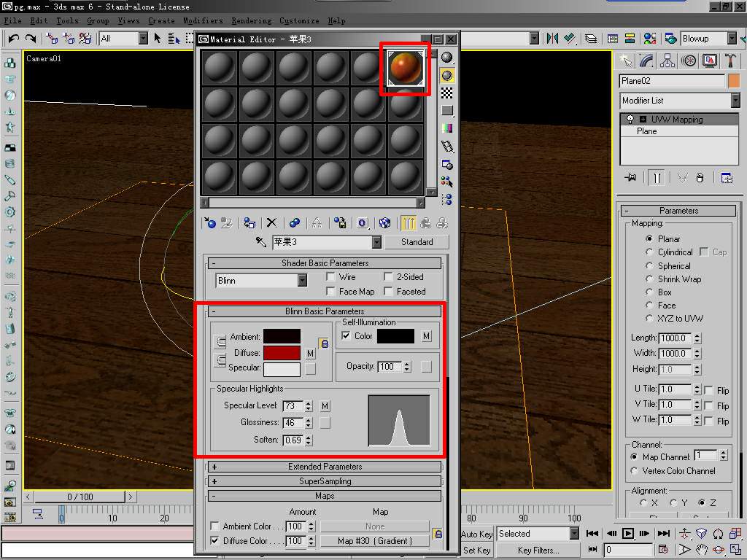Jump to the end frame
The height and width of the screenshot is (560, 747).
[x=663, y=533]
